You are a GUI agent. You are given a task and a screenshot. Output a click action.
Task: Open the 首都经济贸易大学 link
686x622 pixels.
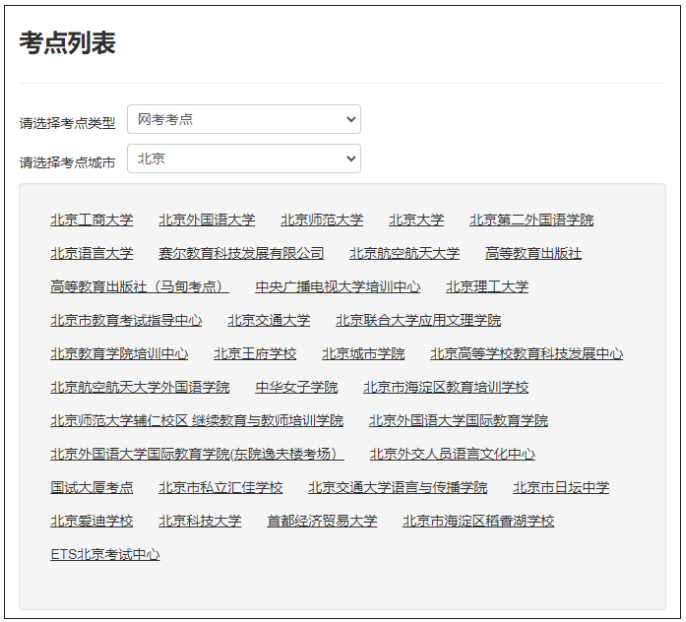[x=321, y=521]
